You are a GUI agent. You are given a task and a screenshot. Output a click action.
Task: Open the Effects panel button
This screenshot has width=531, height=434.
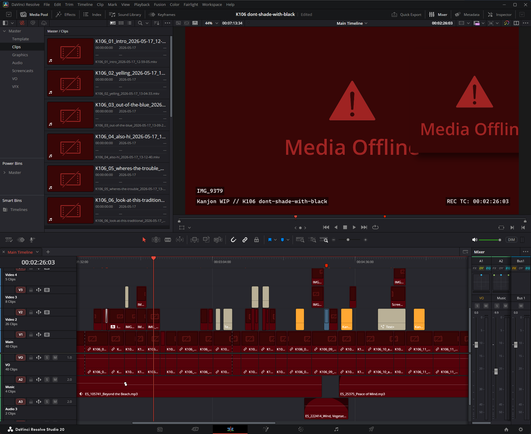click(66, 15)
